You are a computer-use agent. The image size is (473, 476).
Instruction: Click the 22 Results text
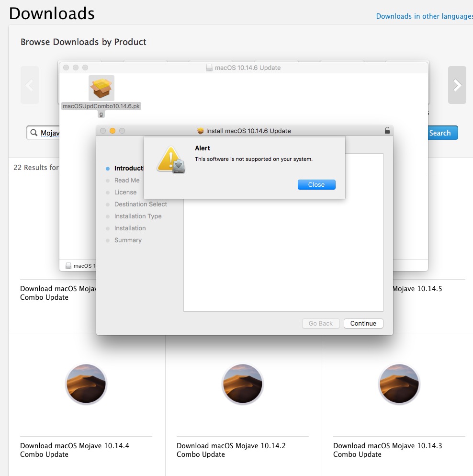[x=36, y=168]
